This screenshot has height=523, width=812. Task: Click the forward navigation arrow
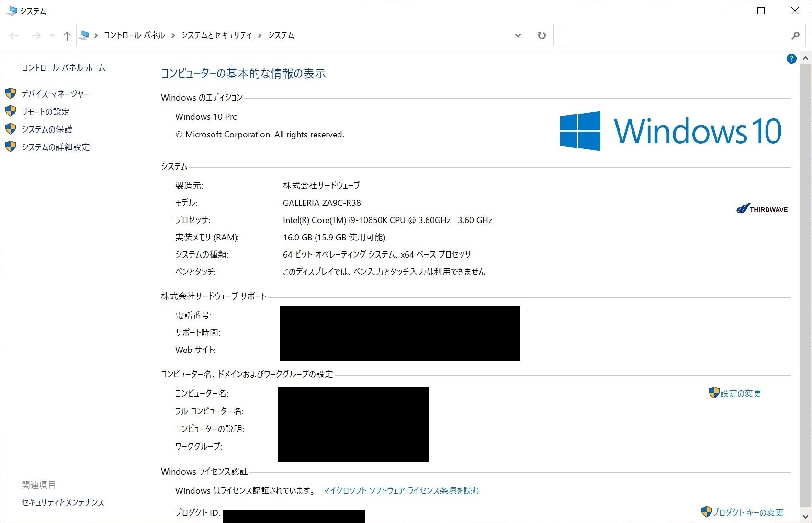point(36,35)
